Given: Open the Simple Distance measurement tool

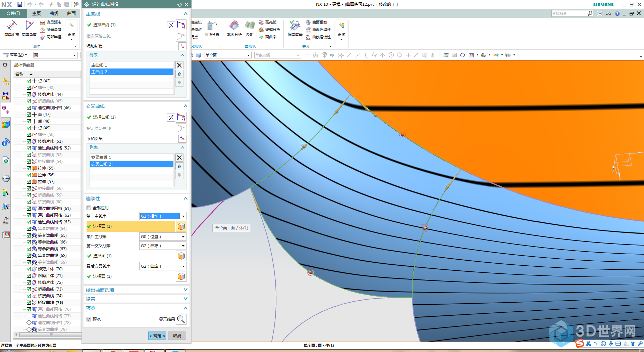Looking at the screenshot, I should click(x=12, y=28).
